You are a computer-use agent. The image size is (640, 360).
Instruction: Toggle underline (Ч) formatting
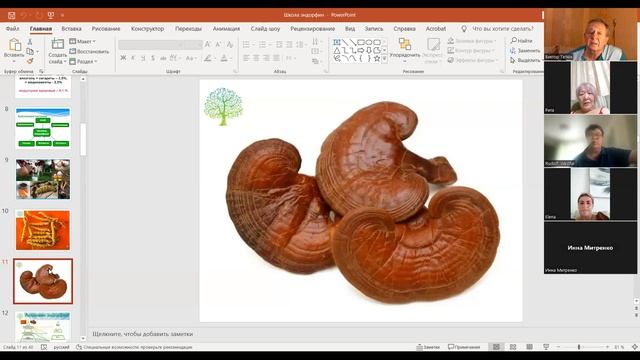[x=143, y=58]
